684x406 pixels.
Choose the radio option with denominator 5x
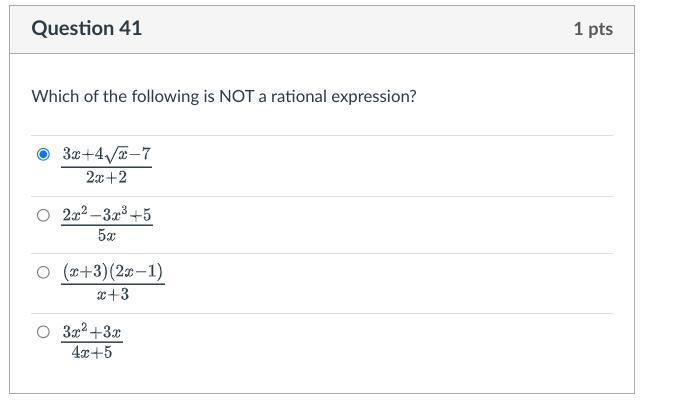click(43, 215)
